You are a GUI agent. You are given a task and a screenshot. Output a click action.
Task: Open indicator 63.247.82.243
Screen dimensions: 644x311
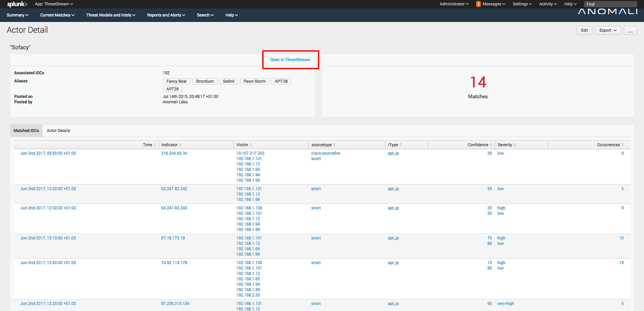tap(174, 208)
